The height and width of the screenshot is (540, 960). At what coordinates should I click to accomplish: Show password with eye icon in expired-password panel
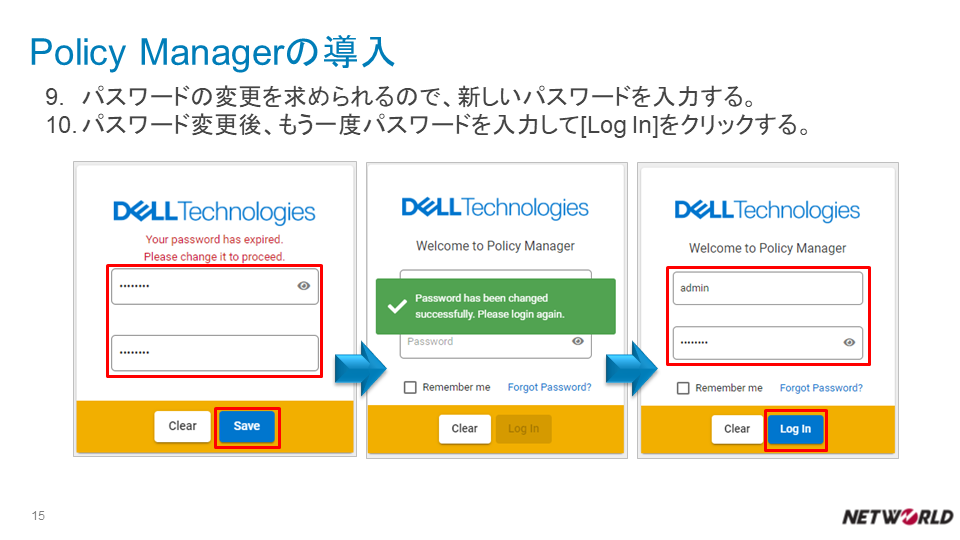pos(304,286)
